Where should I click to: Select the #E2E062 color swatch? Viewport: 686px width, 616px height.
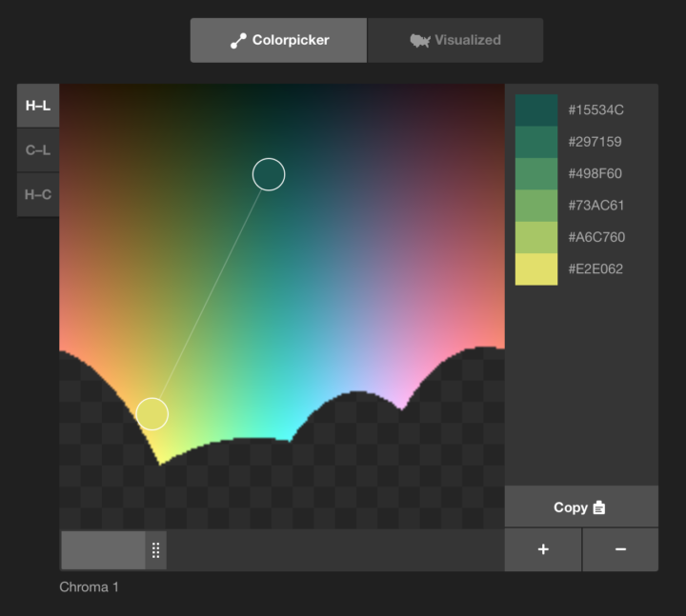click(536, 269)
